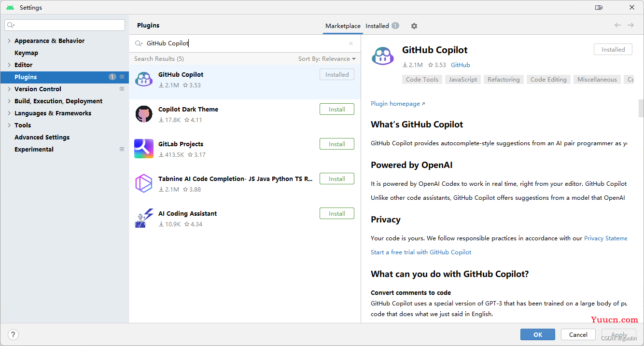Open the plugins gear settings icon

click(414, 26)
